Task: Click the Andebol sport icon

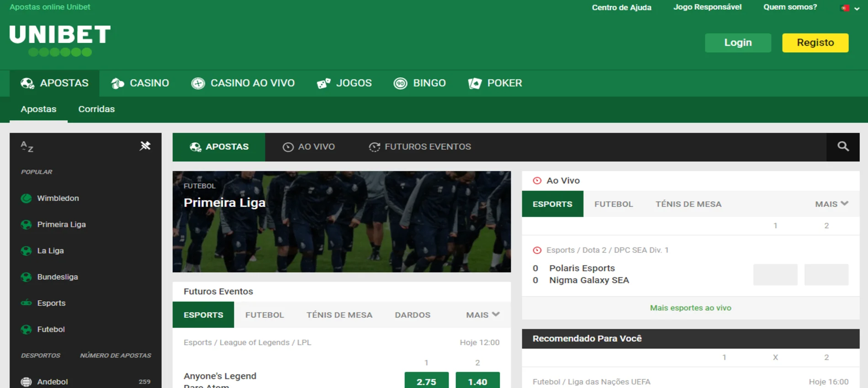Action: 26,382
